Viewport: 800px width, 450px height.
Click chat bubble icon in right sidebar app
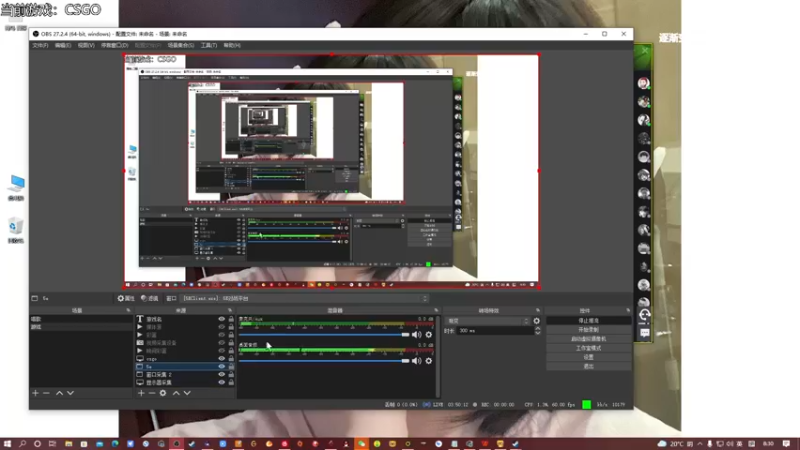[x=644, y=333]
